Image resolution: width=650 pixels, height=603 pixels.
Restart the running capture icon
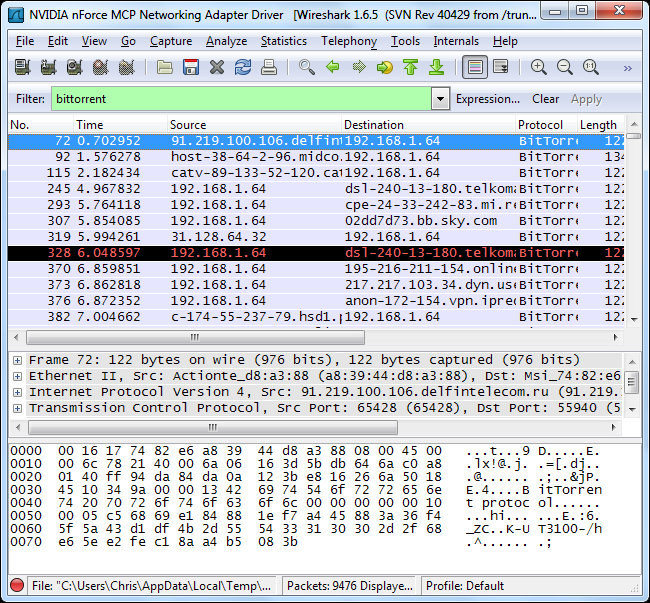tap(126, 67)
